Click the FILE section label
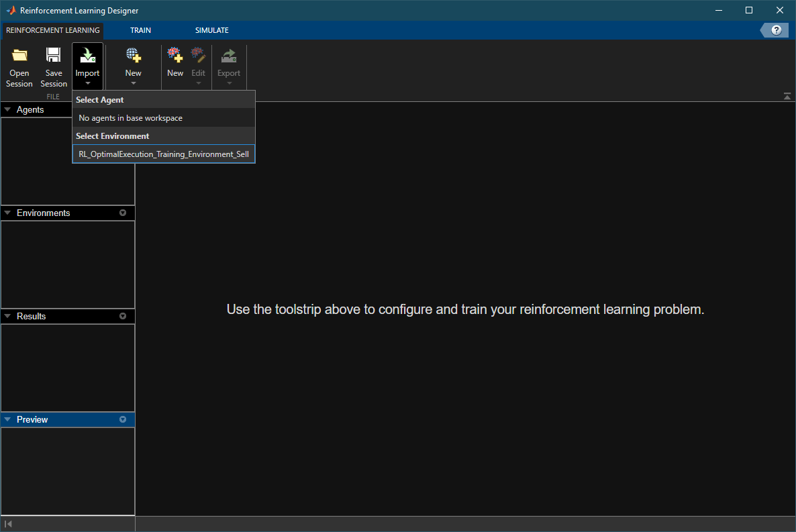The height and width of the screenshot is (532, 796). pyautogui.click(x=53, y=97)
